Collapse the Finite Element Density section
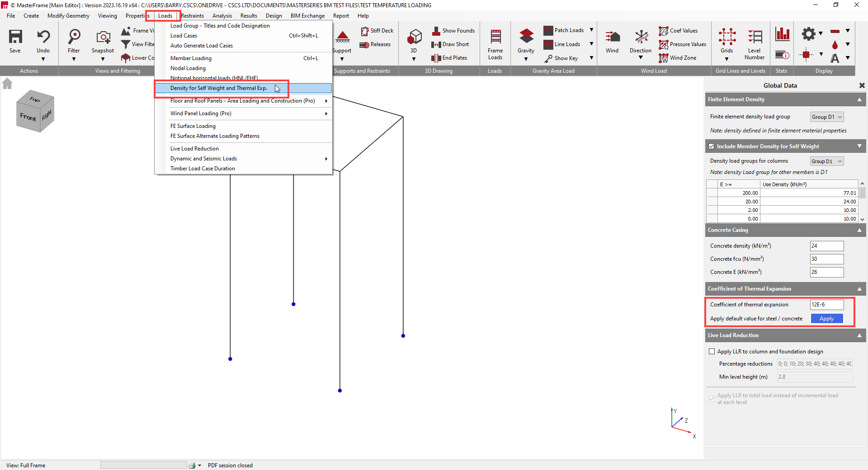Screen dimensions: 868x470 [x=859, y=99]
